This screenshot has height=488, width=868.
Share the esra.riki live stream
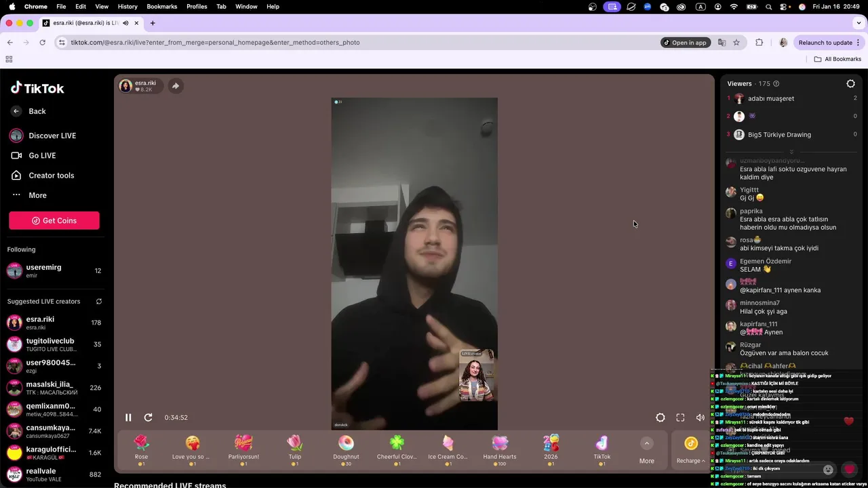176,86
